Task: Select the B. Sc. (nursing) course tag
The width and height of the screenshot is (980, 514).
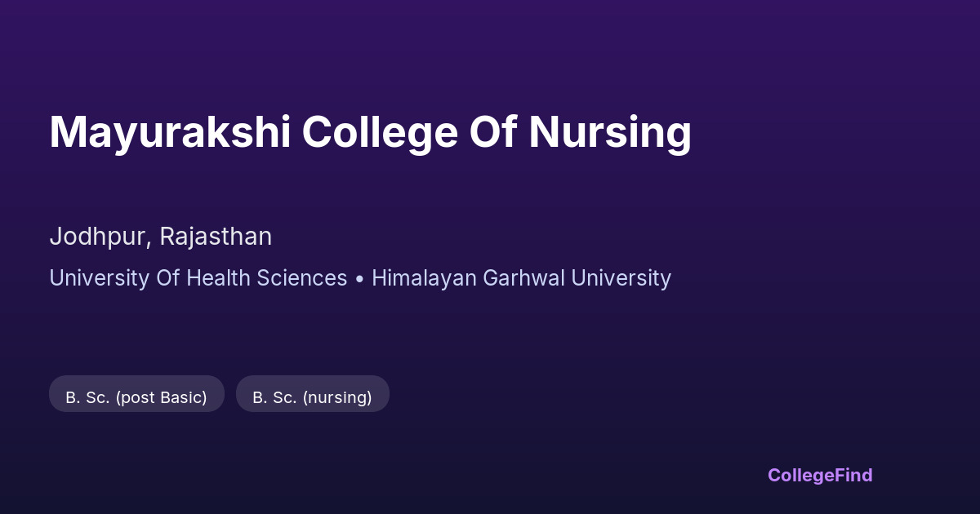Action: click(x=312, y=397)
